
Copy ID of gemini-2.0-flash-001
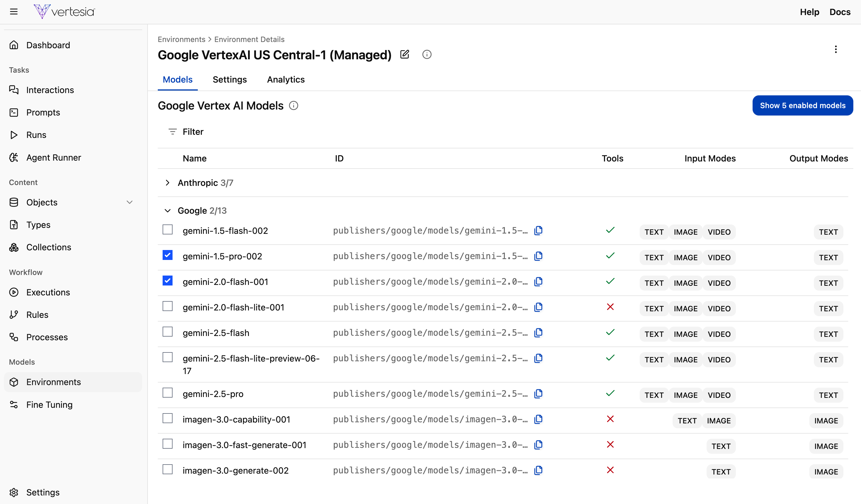pyautogui.click(x=538, y=282)
